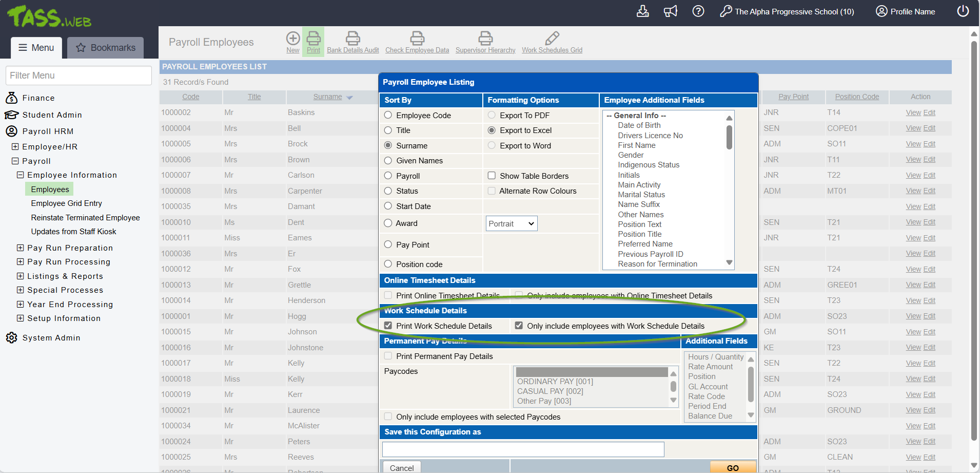
Task: Open the Bank Details Audit printer icon
Action: click(x=352, y=39)
